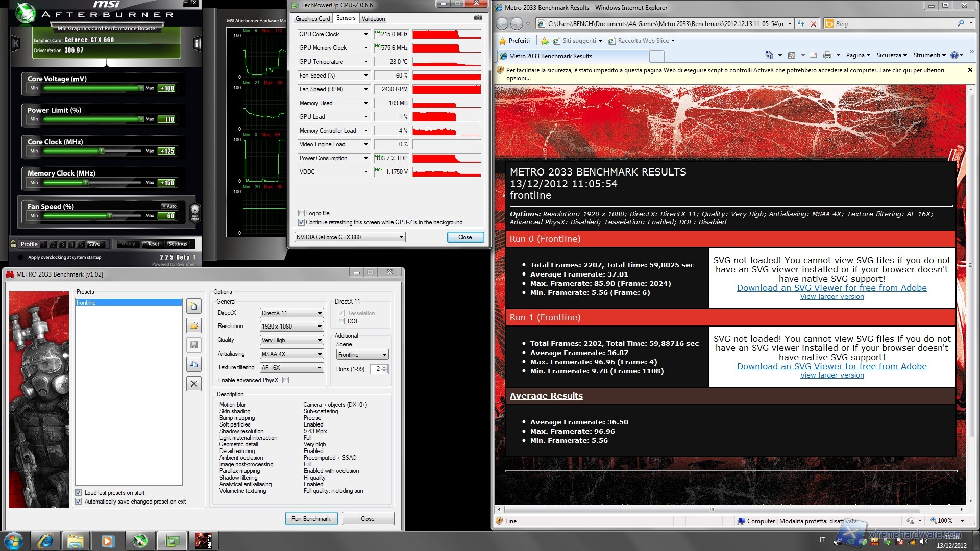Image resolution: width=980 pixels, height=551 pixels.
Task: Click first Download an SVG Viewer link
Action: tap(831, 288)
